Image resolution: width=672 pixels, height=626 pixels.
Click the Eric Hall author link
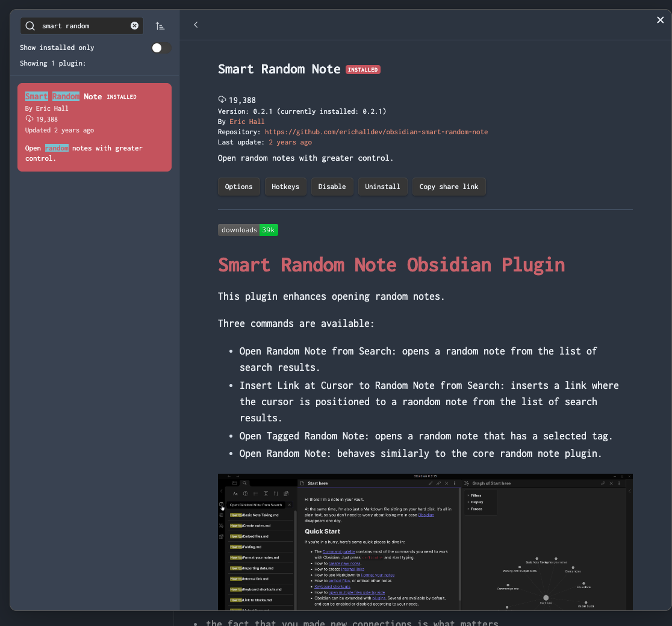point(247,122)
